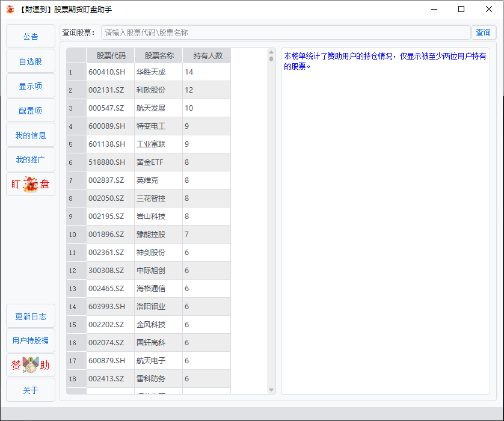
Task: Click the table scrollbar up arrow
Action: (x=271, y=52)
